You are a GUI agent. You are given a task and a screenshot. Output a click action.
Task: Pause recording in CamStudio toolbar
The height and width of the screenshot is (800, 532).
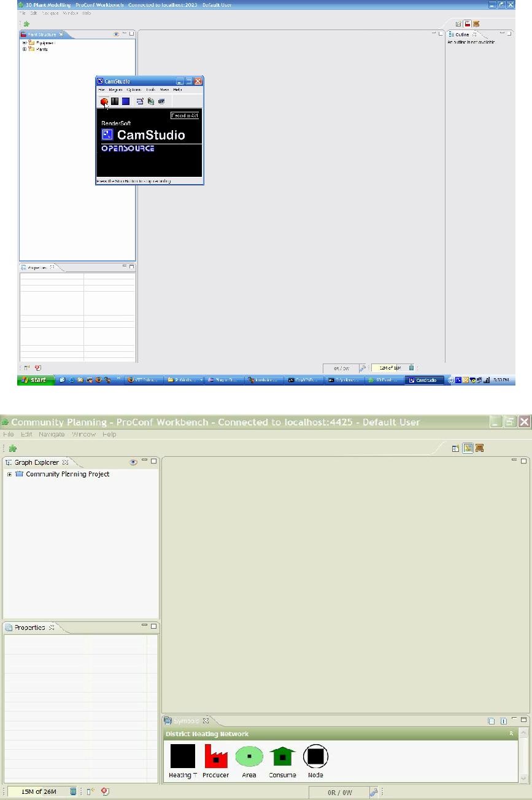(x=115, y=101)
